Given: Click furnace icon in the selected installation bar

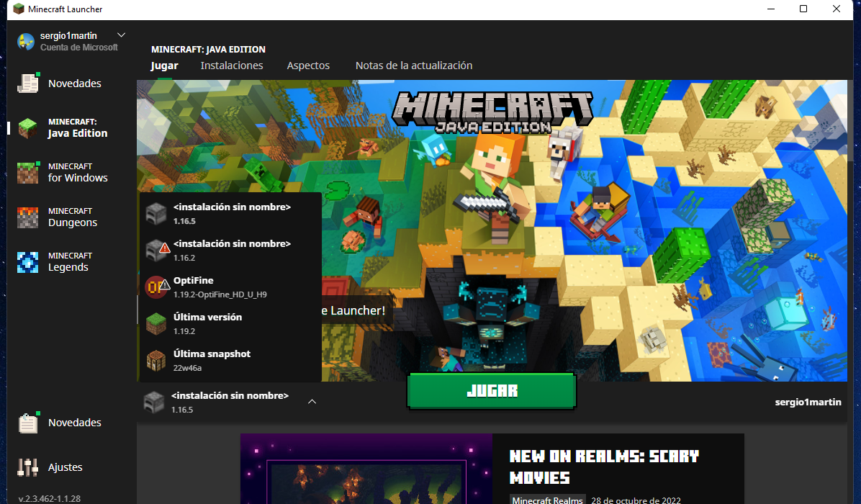Looking at the screenshot, I should 154,402.
